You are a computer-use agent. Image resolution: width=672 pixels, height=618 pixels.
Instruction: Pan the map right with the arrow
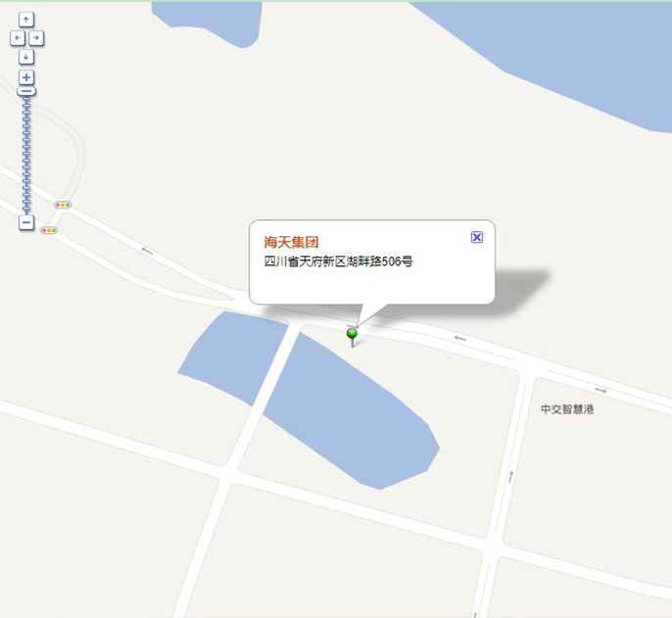tap(36, 38)
